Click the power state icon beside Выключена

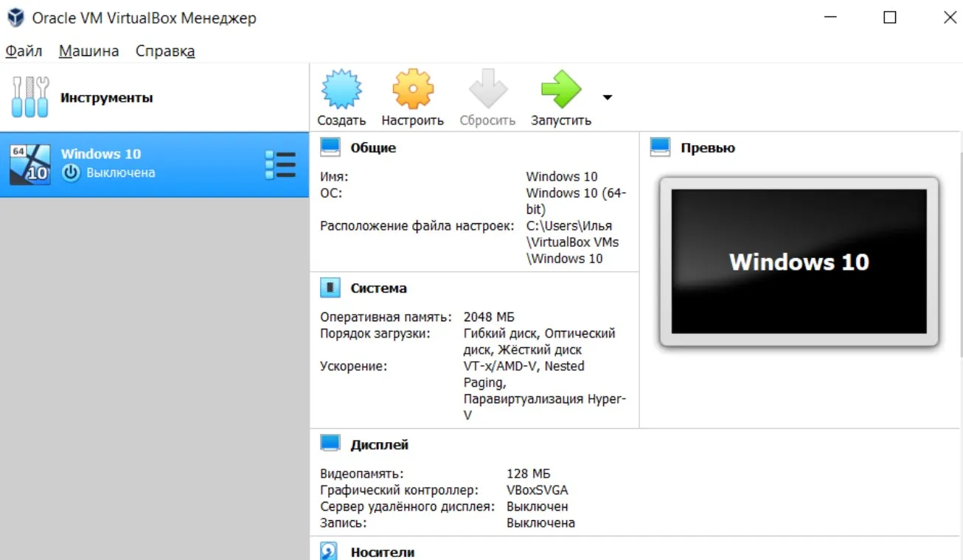click(x=71, y=173)
